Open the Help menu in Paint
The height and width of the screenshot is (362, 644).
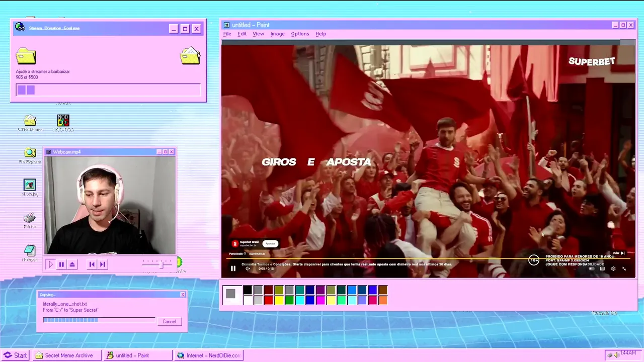[320, 34]
